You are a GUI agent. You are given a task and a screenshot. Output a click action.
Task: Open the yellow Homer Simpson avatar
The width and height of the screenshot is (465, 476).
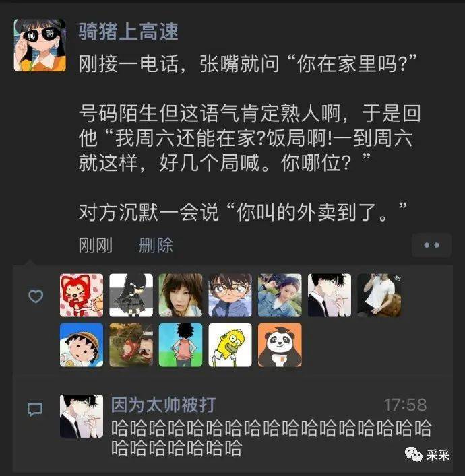[x=230, y=345]
